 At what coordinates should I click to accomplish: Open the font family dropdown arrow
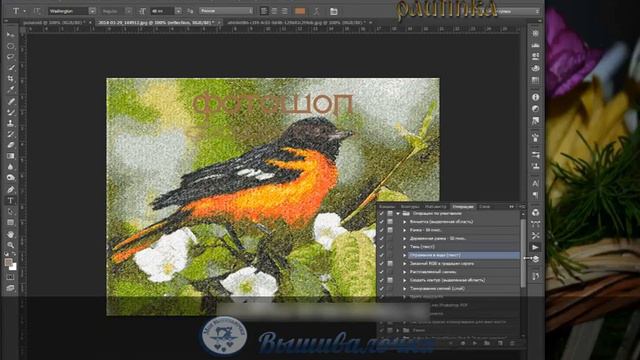coord(92,11)
